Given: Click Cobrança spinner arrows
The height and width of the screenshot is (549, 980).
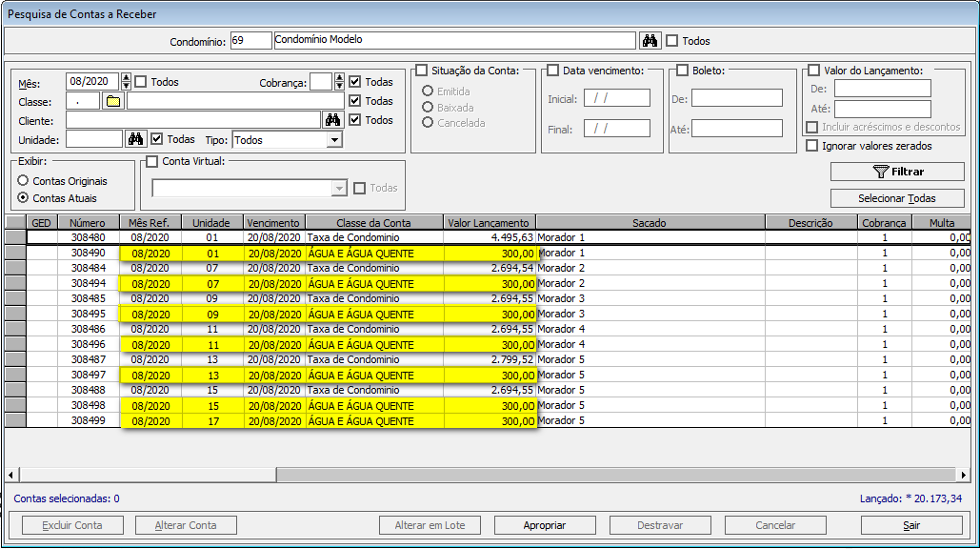Looking at the screenshot, I should pyautogui.click(x=339, y=81).
